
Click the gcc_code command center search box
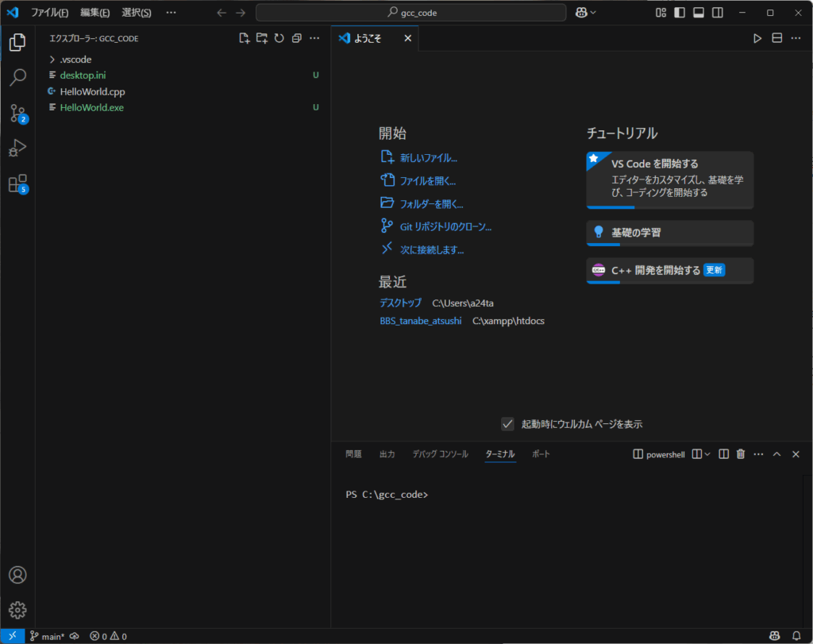411,13
